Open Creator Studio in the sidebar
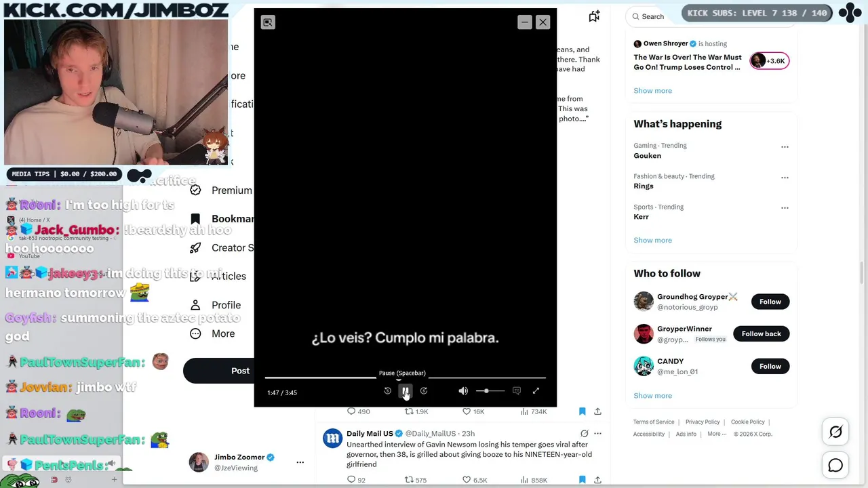This screenshot has height=488, width=868. [222, 248]
